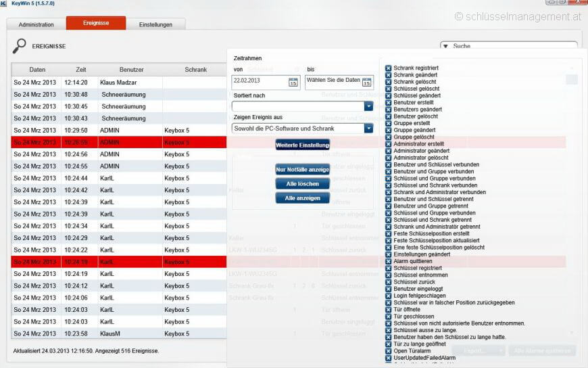The height and width of the screenshot is (368, 588).
Task: Click the magnifier icon beside EREIGNISSE
Action: point(20,46)
